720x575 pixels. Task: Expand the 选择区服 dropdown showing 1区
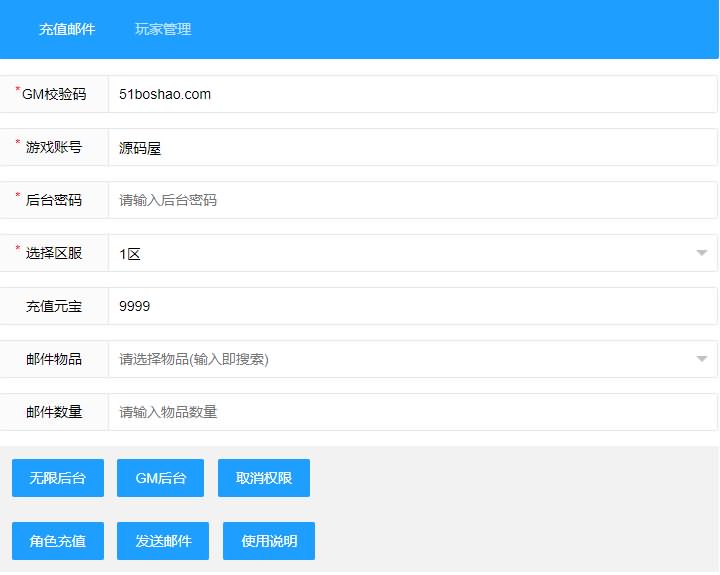click(x=412, y=253)
